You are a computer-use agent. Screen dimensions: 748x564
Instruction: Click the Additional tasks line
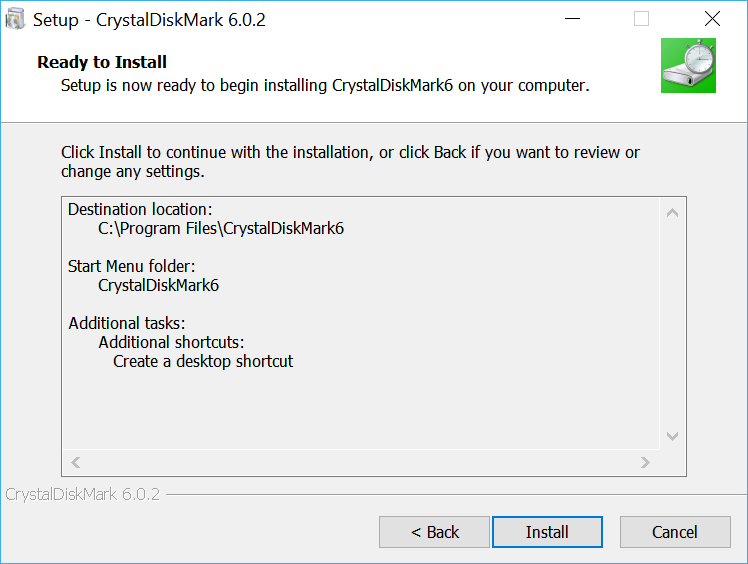[x=126, y=324]
